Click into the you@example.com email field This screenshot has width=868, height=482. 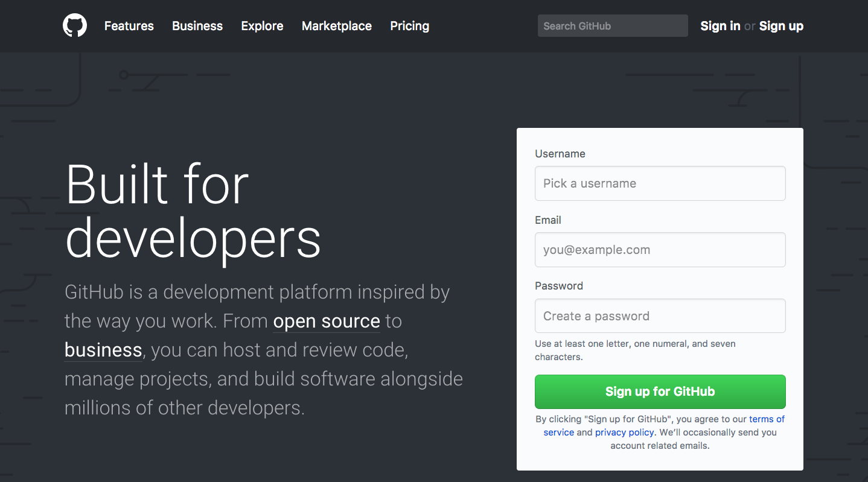(x=660, y=250)
